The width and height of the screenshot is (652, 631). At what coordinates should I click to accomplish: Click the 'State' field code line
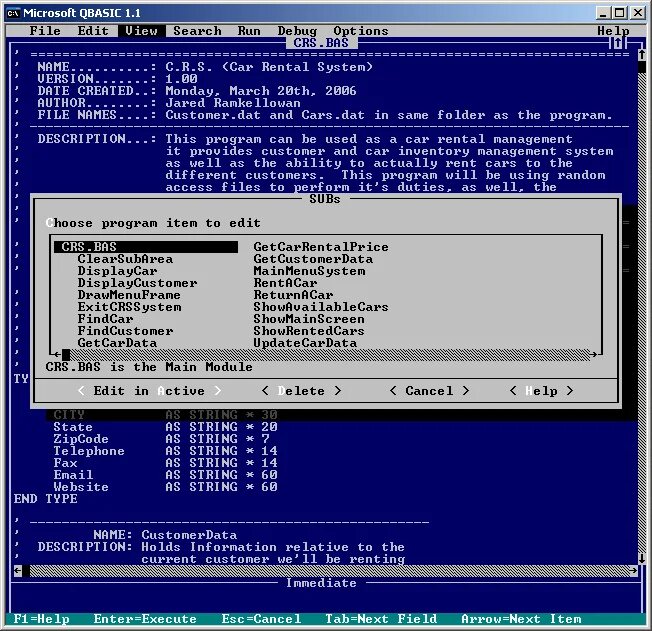click(x=165, y=427)
